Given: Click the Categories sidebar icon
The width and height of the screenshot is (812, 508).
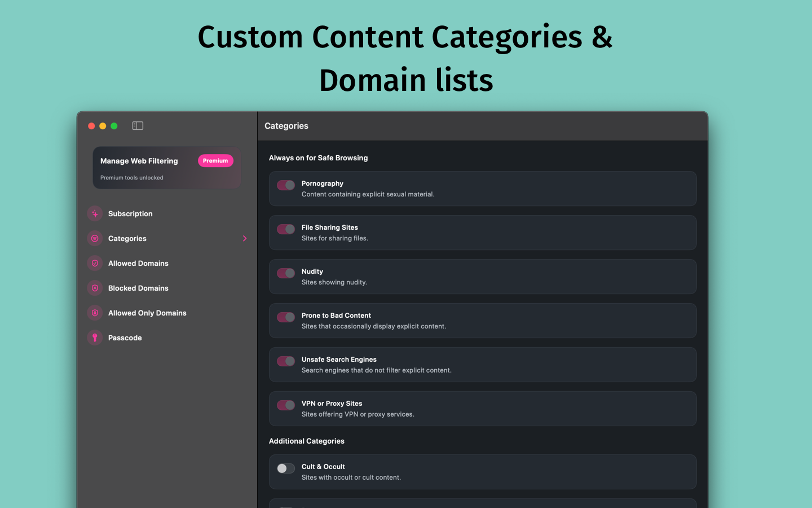Looking at the screenshot, I should pos(95,239).
